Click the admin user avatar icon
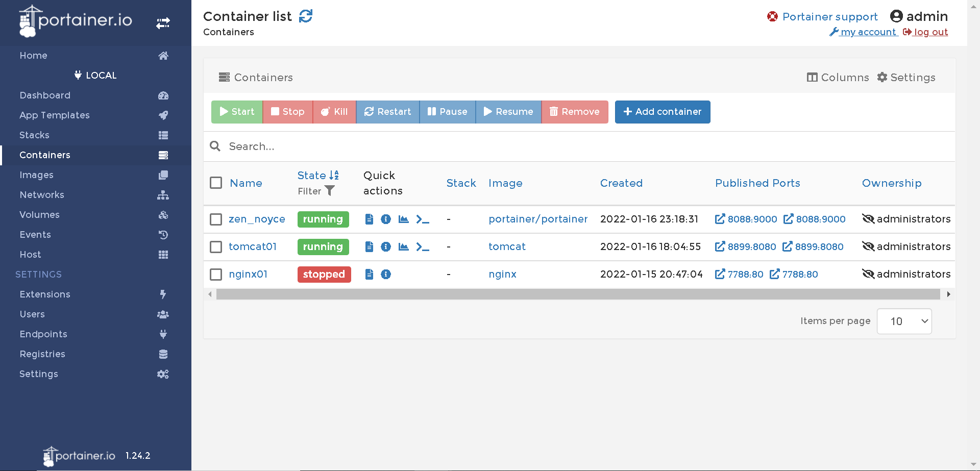 point(896,16)
